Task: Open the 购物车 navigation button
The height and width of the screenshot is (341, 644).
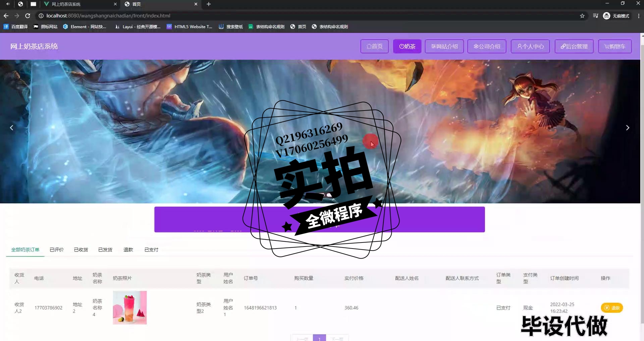Action: pos(615,46)
